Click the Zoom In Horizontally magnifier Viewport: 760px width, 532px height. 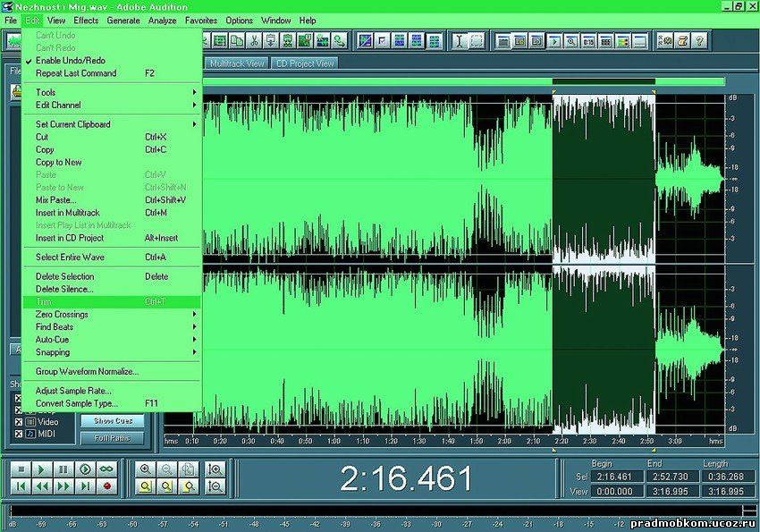click(145, 469)
